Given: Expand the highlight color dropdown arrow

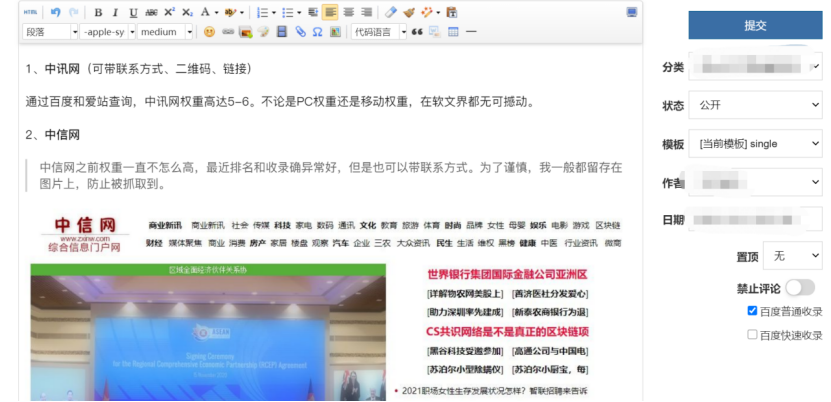Looking at the screenshot, I should [x=242, y=12].
